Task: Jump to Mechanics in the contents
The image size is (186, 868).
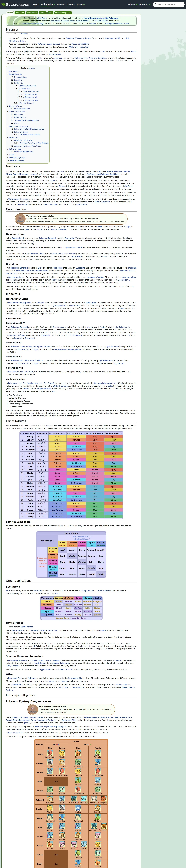Action: pos(14,71)
